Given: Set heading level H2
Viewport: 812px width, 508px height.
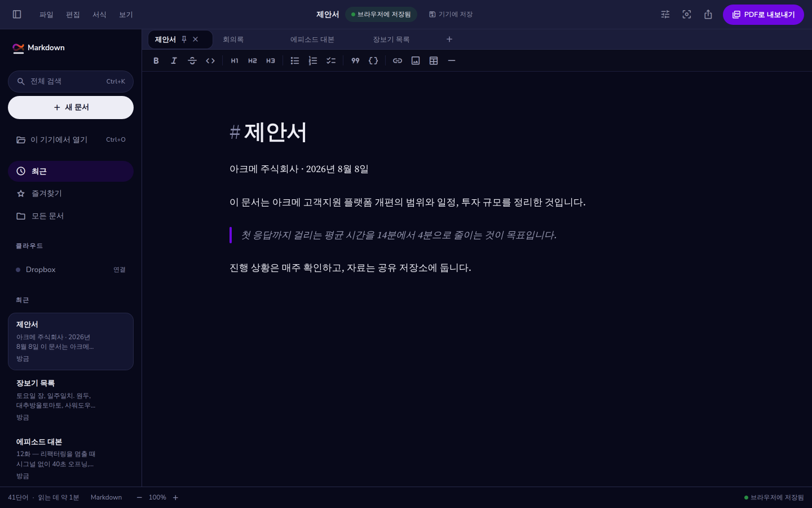Looking at the screenshot, I should [x=253, y=60].
